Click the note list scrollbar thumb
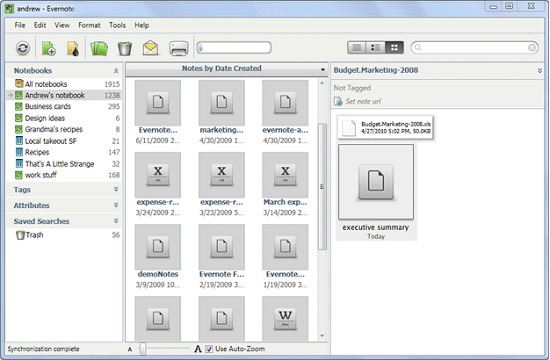Image resolution: width=550 pixels, height=360 pixels. 322,187
